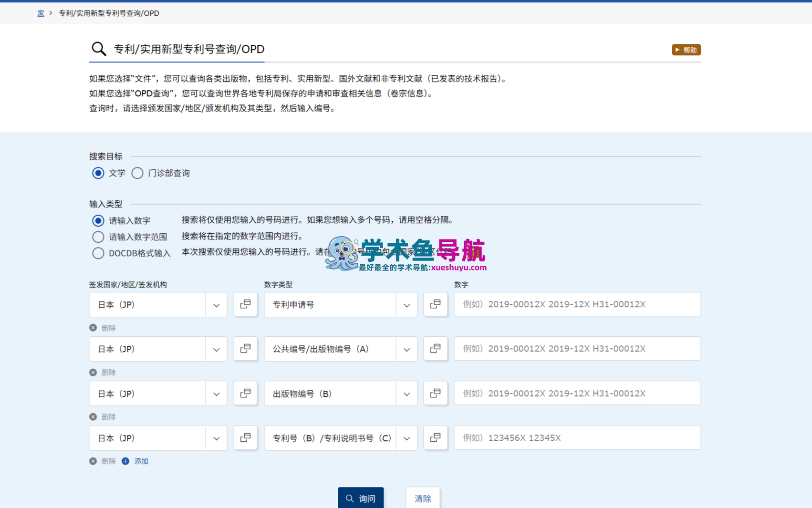Delete the 出版物编号 (B) row via 删除
Image resolution: width=812 pixels, height=508 pixels.
tap(103, 416)
